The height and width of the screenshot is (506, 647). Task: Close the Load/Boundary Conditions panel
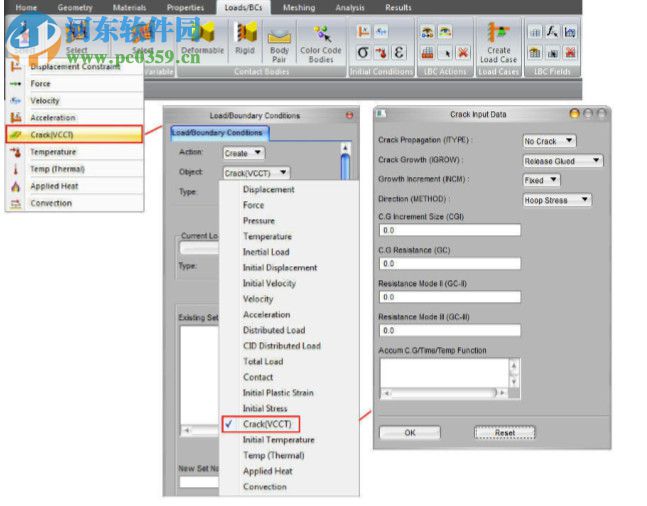pyautogui.click(x=349, y=116)
